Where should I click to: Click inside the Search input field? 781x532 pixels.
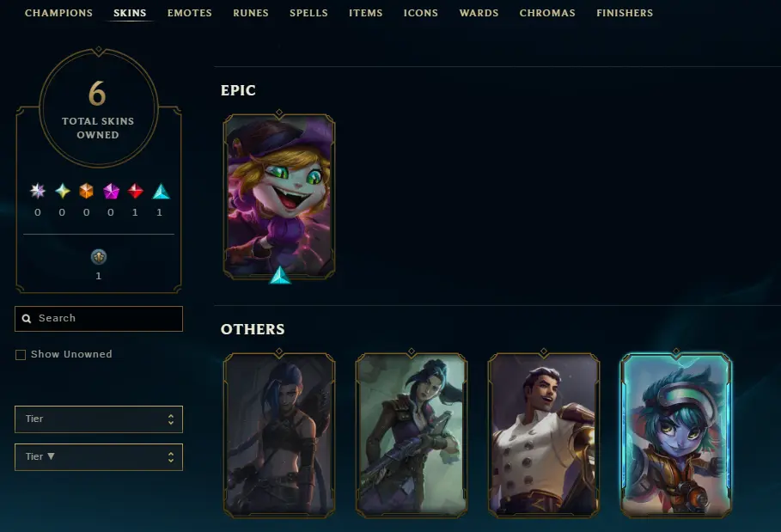99,319
